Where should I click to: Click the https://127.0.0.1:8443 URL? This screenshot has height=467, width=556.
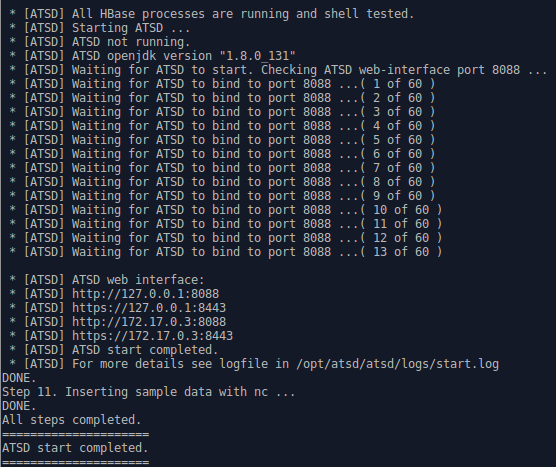pos(149,308)
